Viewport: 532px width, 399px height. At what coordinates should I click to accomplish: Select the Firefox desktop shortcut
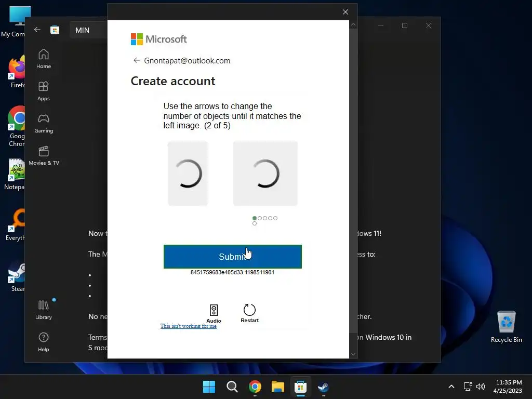pos(16,72)
